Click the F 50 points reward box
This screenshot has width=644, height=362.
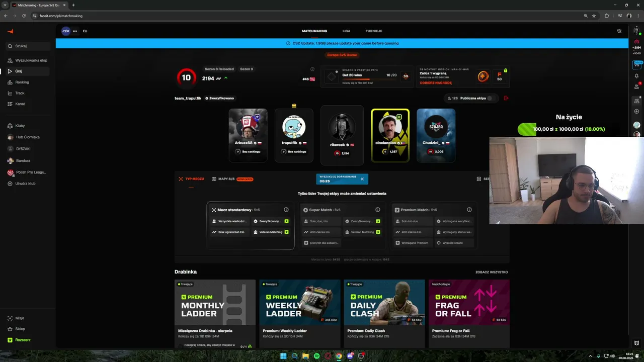500,76
